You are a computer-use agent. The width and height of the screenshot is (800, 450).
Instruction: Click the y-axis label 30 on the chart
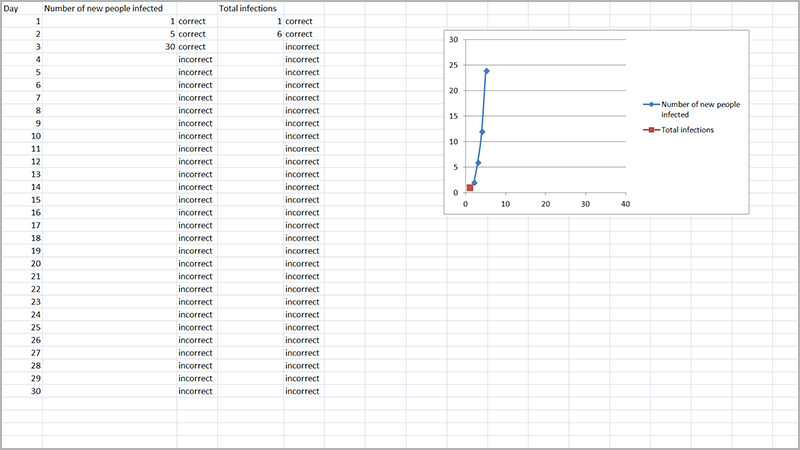(x=454, y=39)
